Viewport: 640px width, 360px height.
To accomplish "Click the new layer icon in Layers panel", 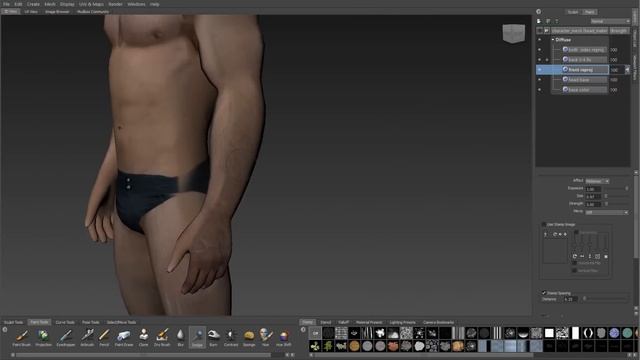I will [539, 21].
